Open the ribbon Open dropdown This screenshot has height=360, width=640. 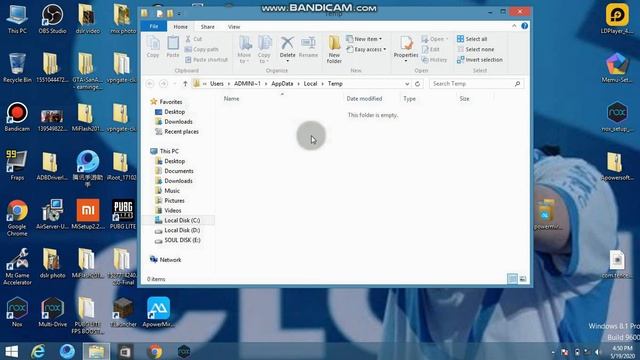[x=435, y=39]
